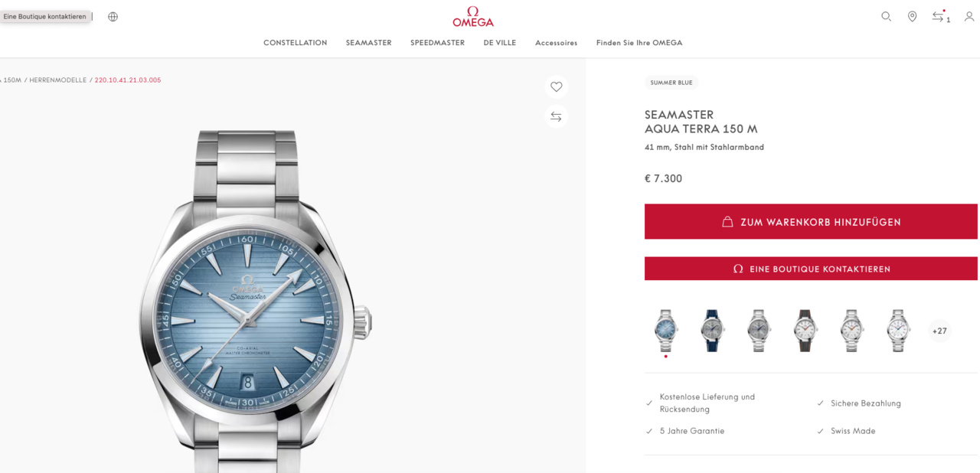980x473 pixels.
Task: Open the Accessoires menu
Action: click(557, 43)
